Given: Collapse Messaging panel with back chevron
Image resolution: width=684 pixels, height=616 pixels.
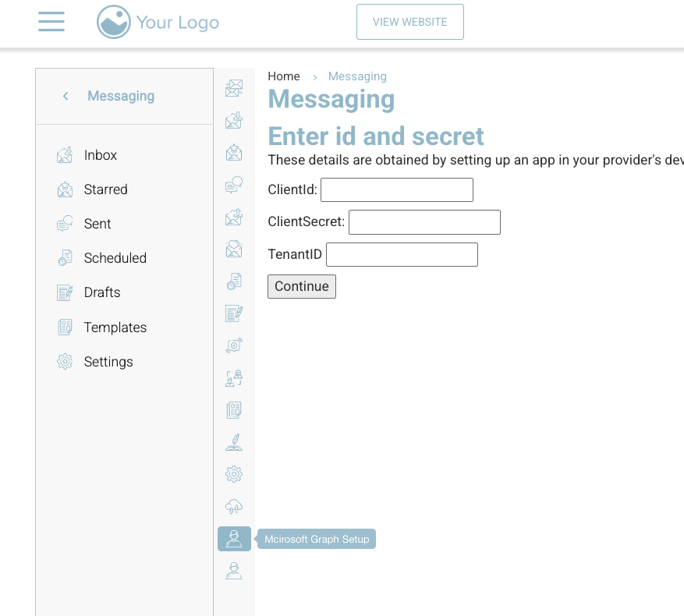Looking at the screenshot, I should [x=66, y=96].
